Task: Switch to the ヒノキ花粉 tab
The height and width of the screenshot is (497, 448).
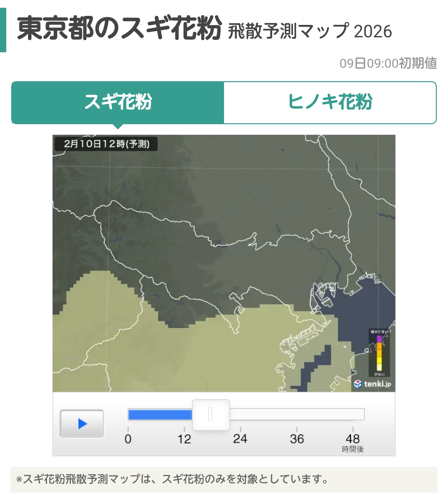Action: point(330,102)
